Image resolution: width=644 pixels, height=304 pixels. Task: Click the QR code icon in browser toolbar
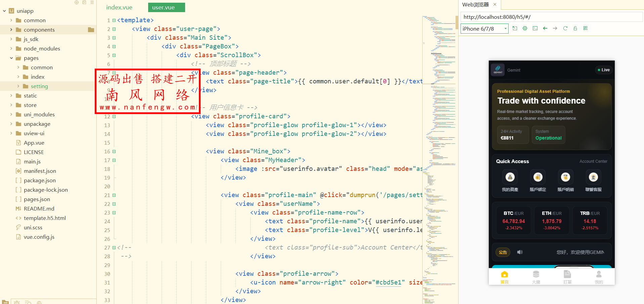pyautogui.click(x=586, y=28)
